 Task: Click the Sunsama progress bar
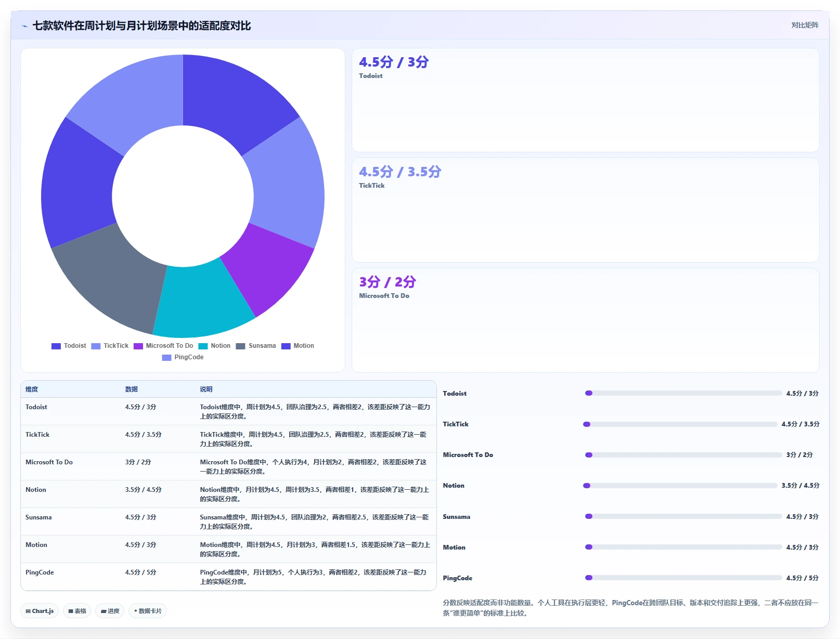683,516
